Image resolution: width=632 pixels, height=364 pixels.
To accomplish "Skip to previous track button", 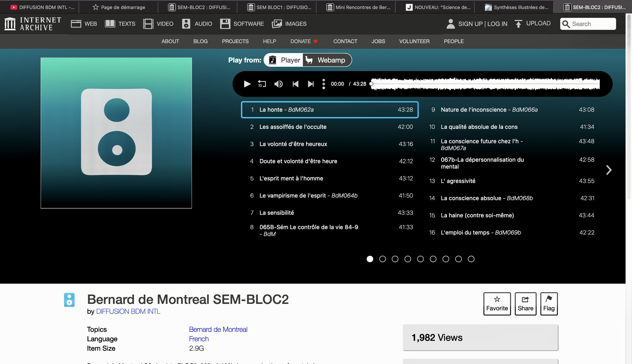I will (x=295, y=84).
